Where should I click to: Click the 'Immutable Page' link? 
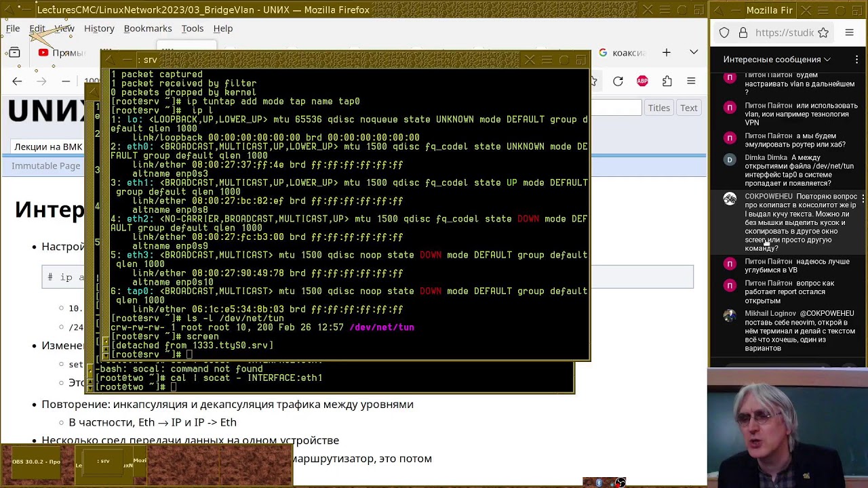[x=45, y=166]
